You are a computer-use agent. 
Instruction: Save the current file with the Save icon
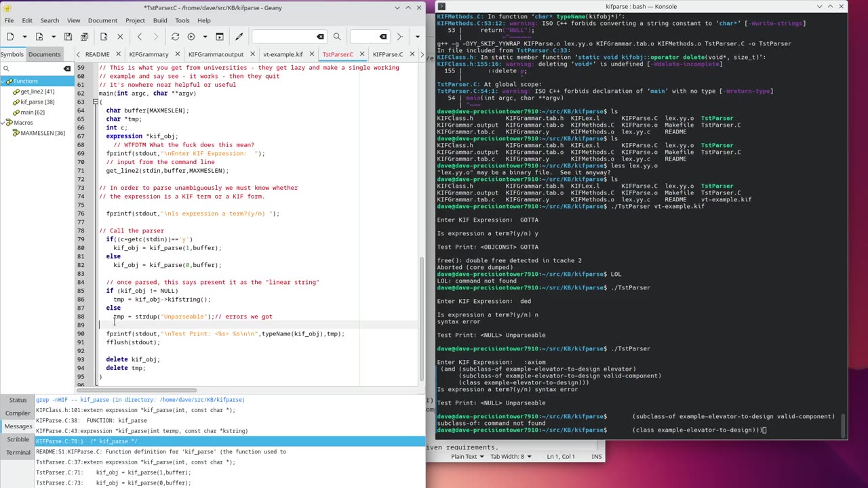[x=68, y=37]
